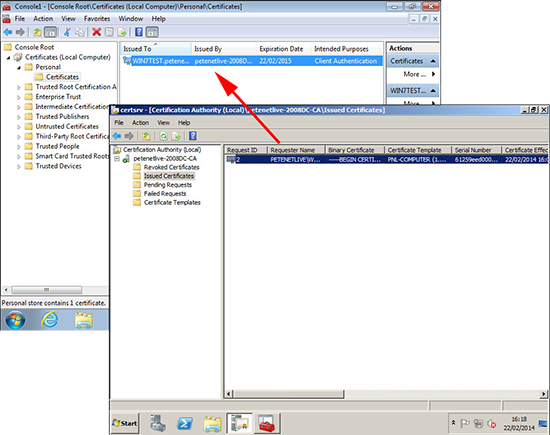550x435 pixels.
Task: Select Failed Requests folder
Action: click(x=165, y=193)
